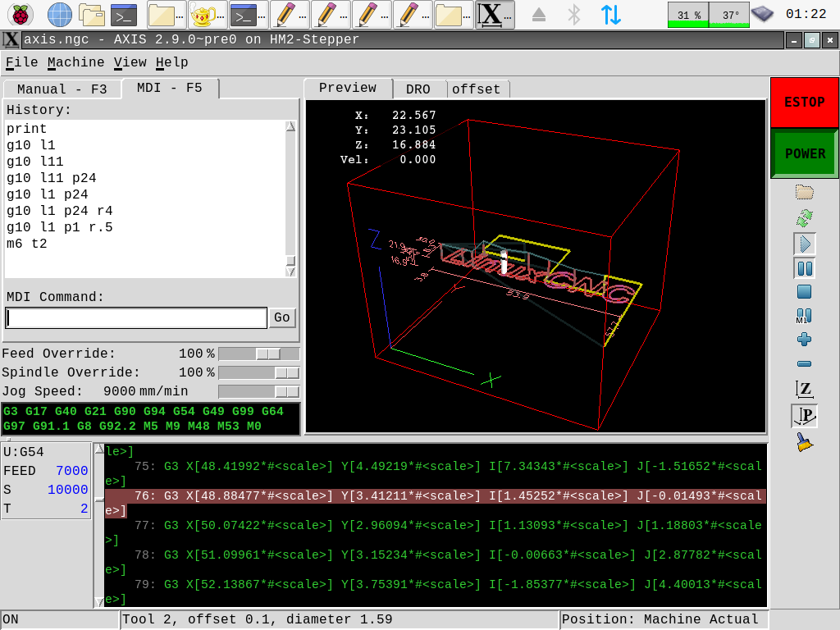Screen dimensions: 840x630
Task: Switch to the teapot app in taskbar
Action: tap(207, 15)
